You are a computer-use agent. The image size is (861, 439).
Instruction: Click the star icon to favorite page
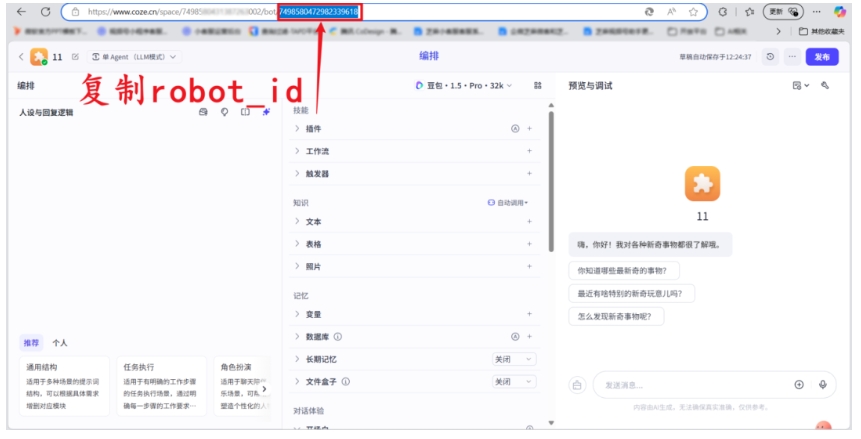[693, 12]
